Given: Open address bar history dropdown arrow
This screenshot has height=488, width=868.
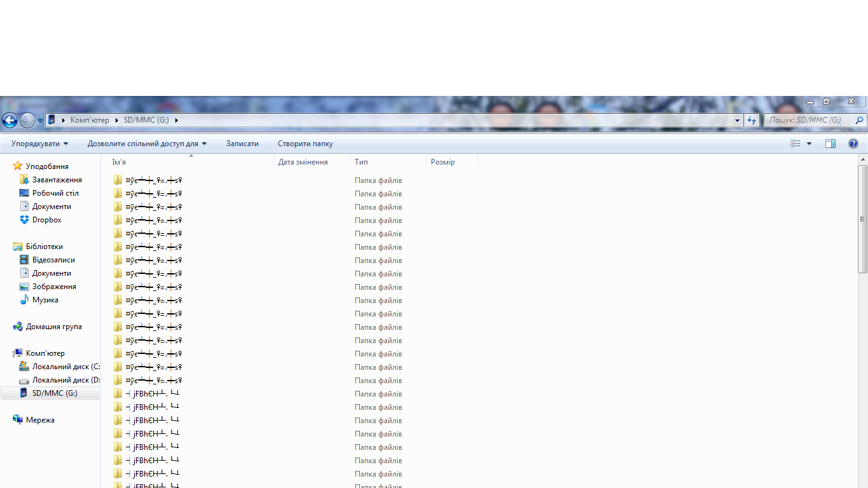Looking at the screenshot, I should [737, 120].
